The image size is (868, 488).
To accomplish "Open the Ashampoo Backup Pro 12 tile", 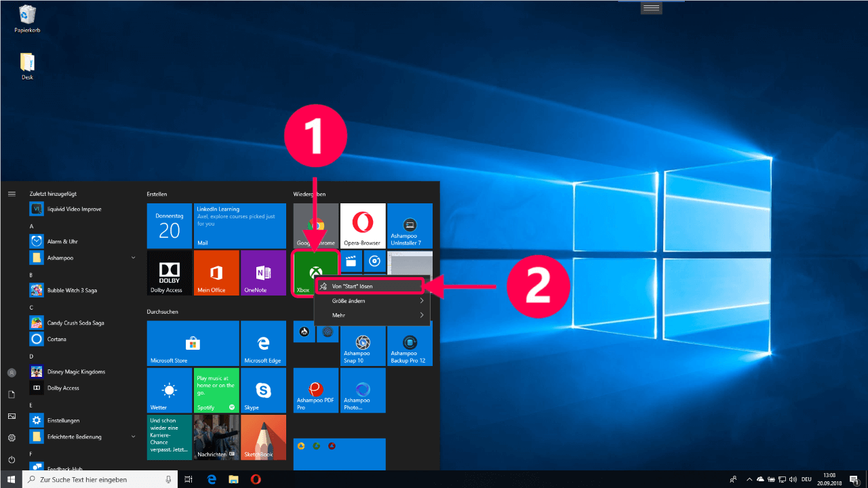I will 410,344.
